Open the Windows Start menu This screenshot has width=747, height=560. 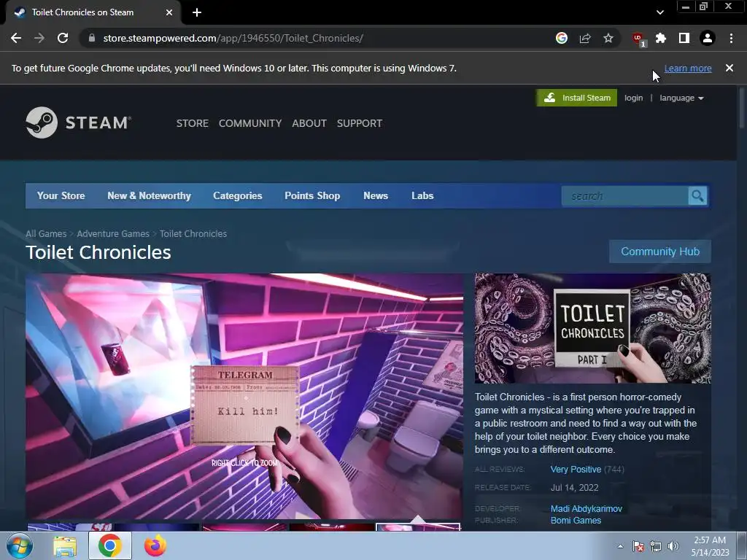click(x=20, y=546)
